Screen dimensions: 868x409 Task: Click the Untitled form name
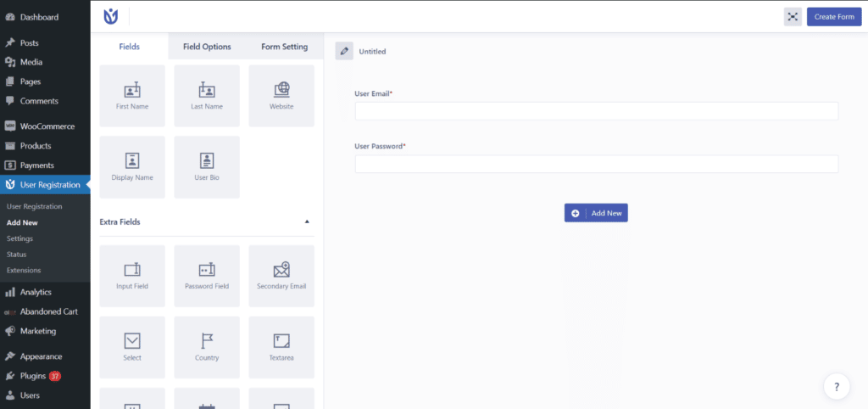tap(373, 52)
